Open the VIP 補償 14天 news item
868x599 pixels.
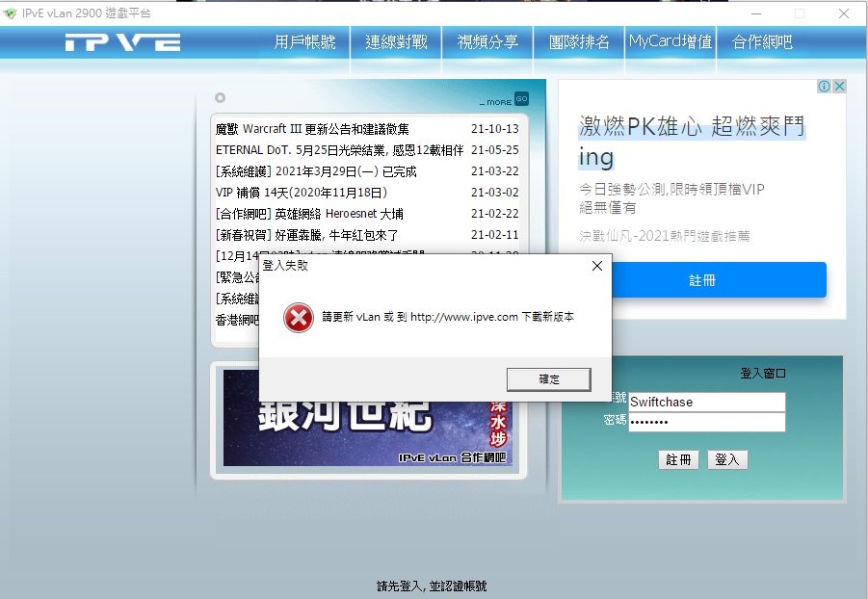(302, 193)
